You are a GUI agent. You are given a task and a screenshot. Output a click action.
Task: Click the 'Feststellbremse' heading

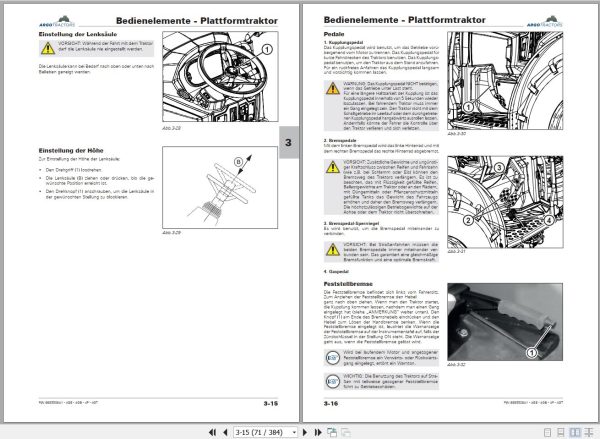point(348,284)
